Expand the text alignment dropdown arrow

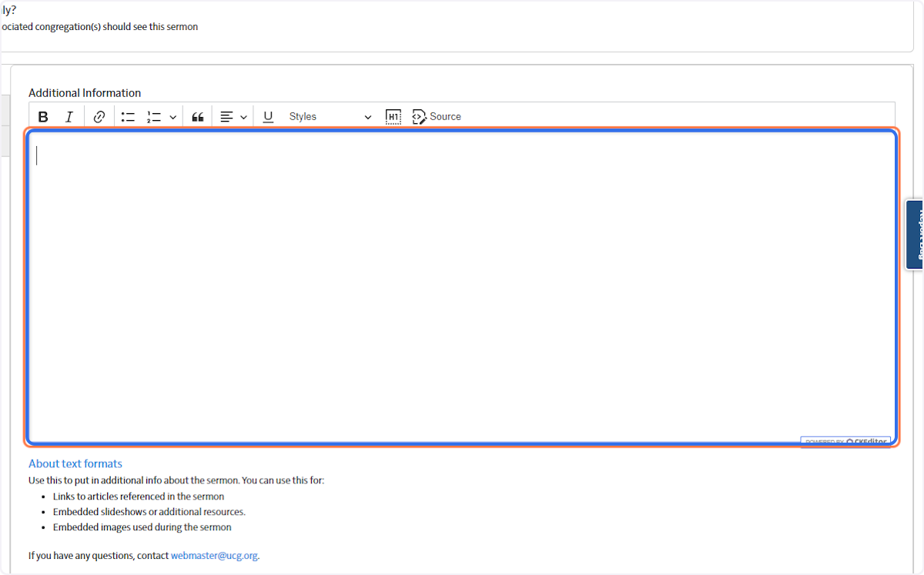pyautogui.click(x=243, y=117)
